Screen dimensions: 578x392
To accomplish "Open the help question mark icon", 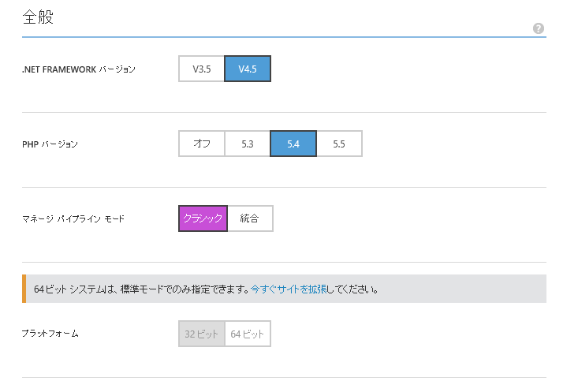I will 539,28.
